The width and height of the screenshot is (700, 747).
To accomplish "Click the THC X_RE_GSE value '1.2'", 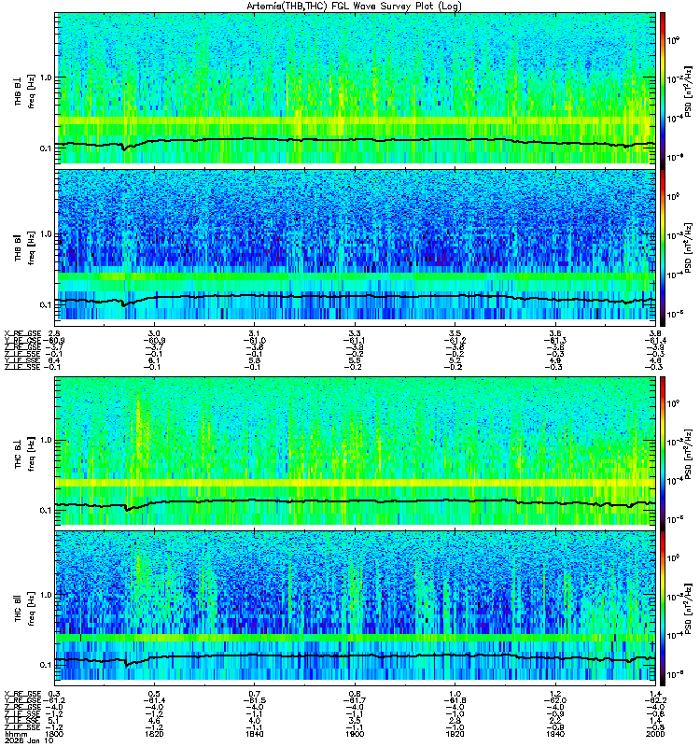I will (555, 694).
